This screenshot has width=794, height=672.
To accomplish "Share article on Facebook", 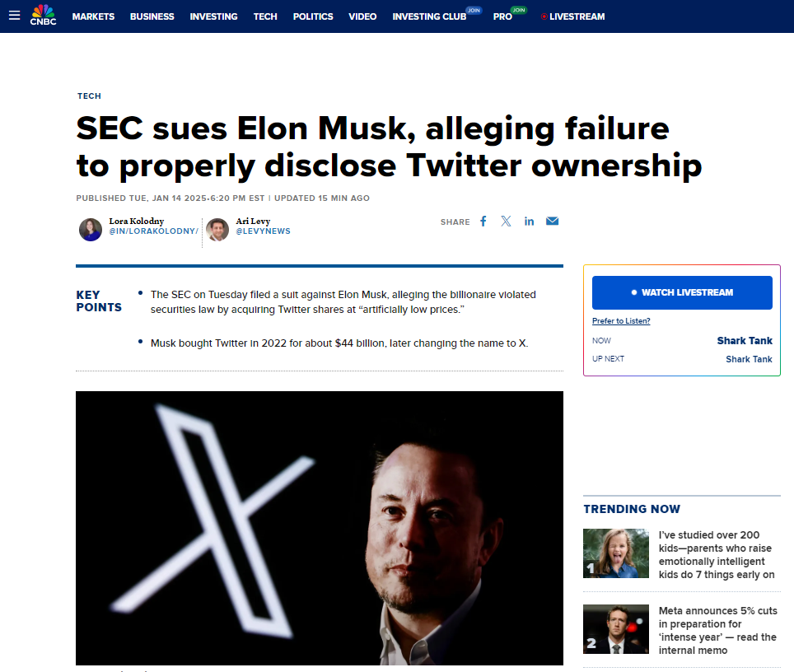I will point(483,222).
